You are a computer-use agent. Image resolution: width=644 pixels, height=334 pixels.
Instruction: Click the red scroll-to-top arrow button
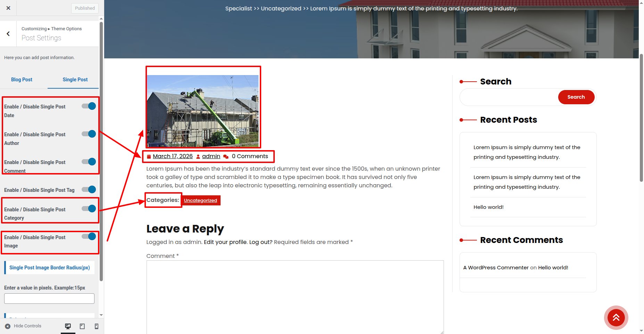616,317
